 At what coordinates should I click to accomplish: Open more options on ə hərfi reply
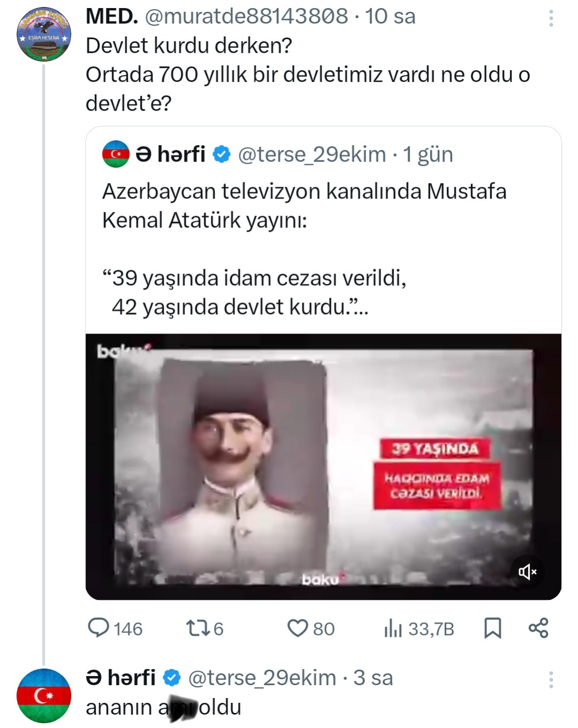coord(551,680)
